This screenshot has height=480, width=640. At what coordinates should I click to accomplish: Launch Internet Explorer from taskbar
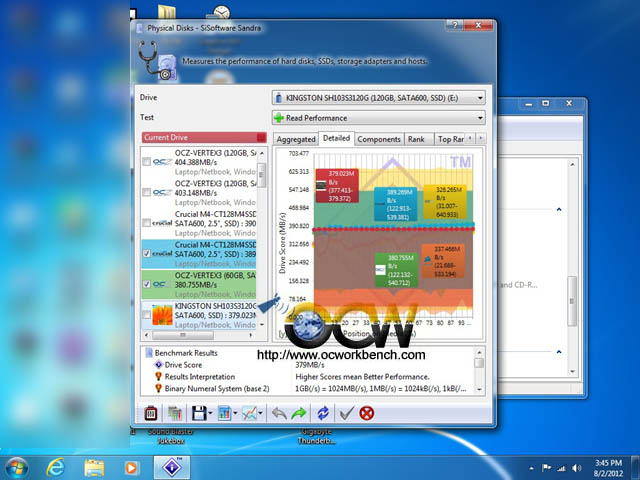(55, 467)
